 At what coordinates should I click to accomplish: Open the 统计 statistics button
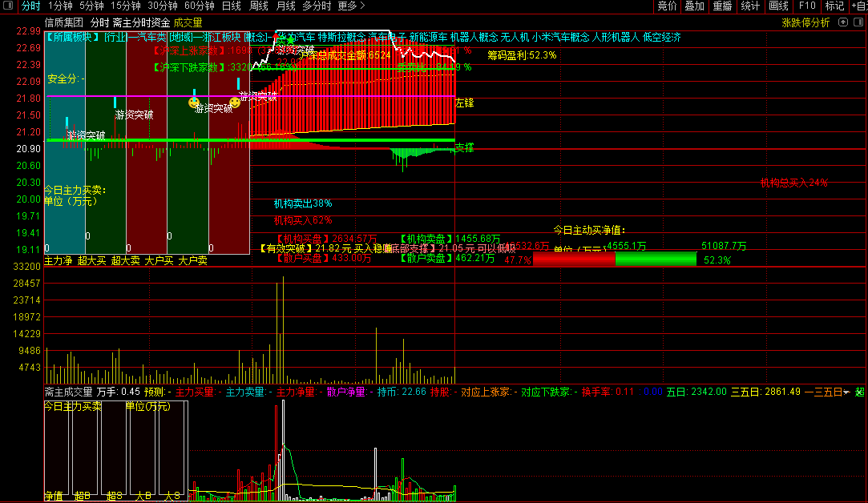click(x=750, y=6)
